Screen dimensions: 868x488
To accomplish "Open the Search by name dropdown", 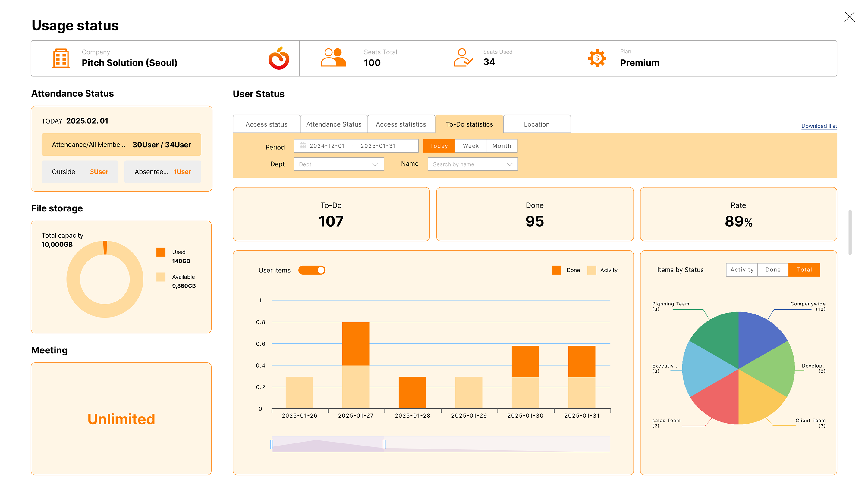I will (472, 164).
